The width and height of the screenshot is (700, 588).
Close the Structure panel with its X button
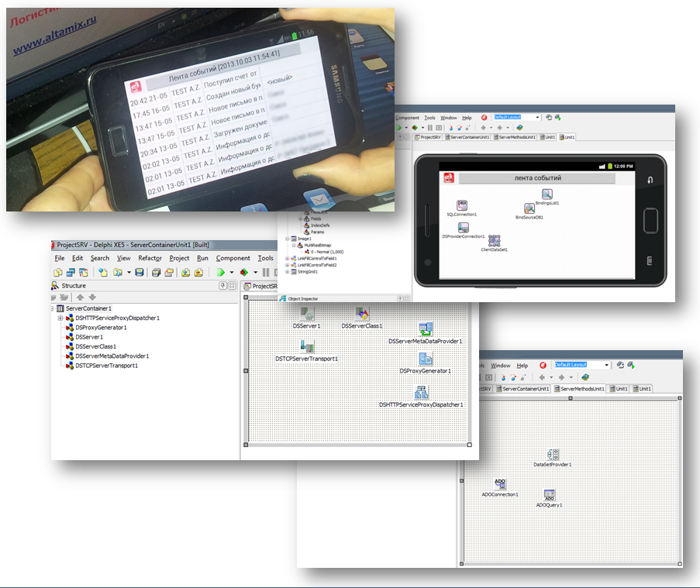(x=232, y=286)
